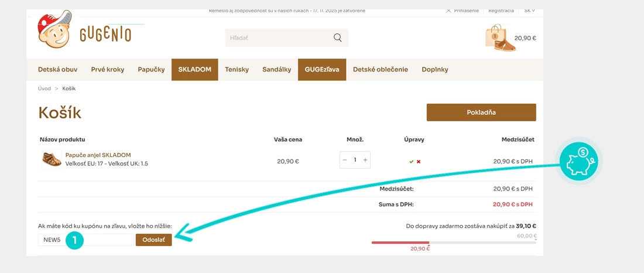Open the SKLADOM menu tab
The image size is (644, 273).
coord(195,70)
